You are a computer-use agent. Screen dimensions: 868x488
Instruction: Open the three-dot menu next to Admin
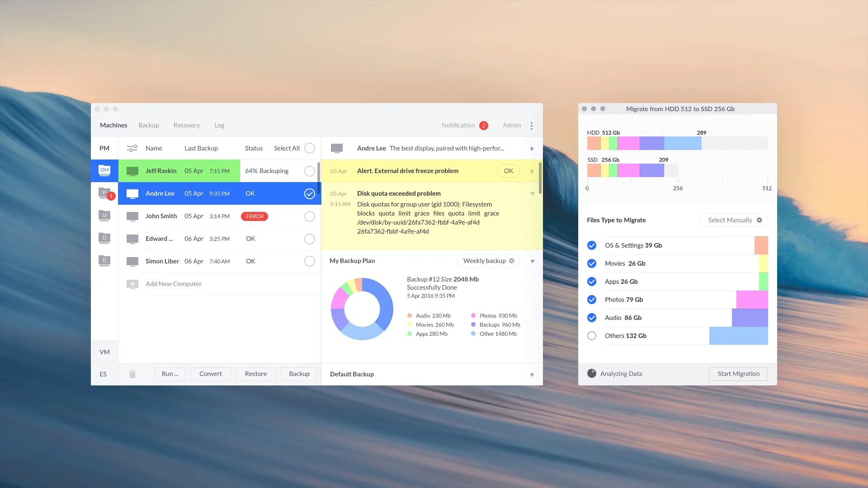point(532,126)
